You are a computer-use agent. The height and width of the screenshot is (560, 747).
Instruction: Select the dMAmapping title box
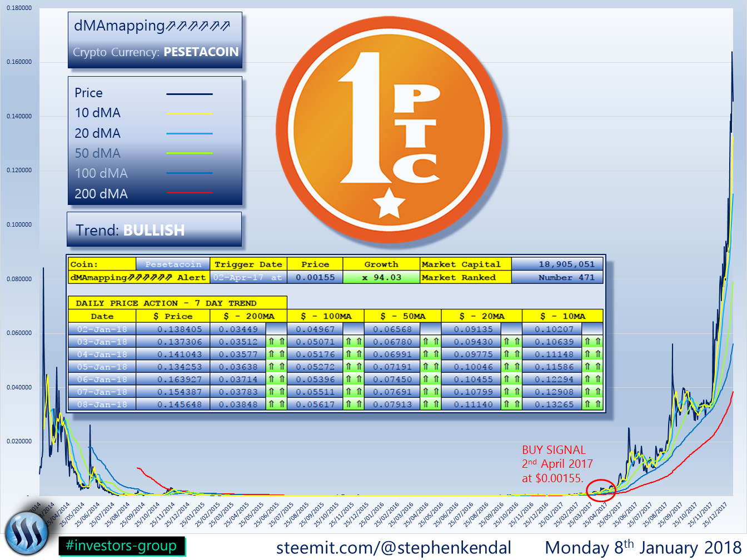click(155, 40)
